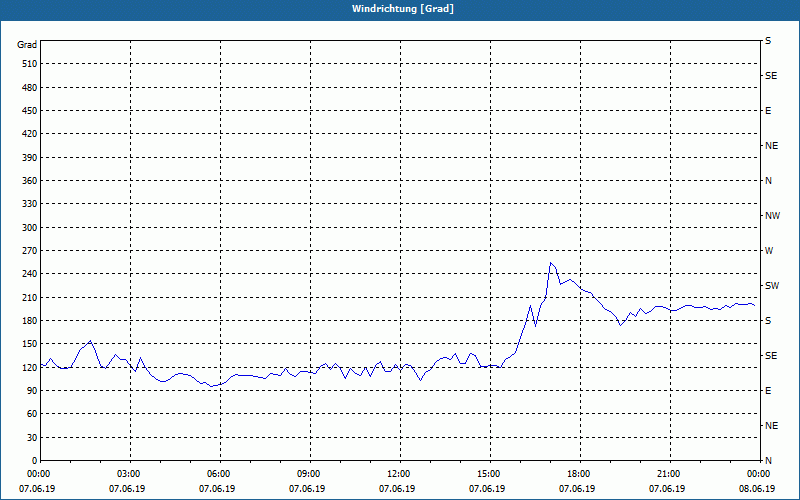Click the SW compass label
800x500 pixels.
point(772,286)
